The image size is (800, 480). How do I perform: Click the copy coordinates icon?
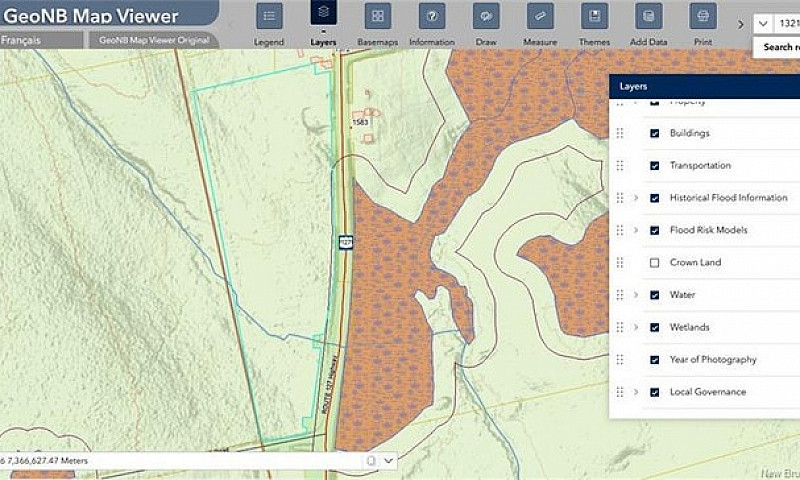point(371,461)
